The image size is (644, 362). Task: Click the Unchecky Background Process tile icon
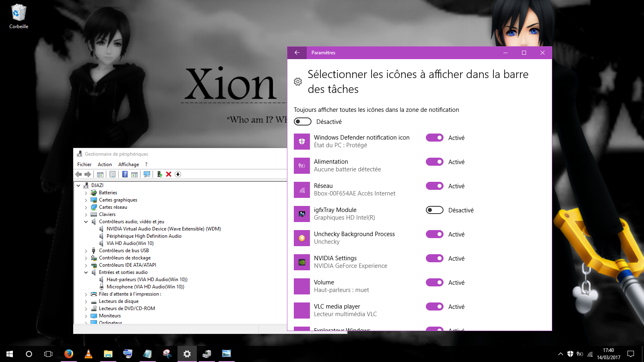point(302,238)
